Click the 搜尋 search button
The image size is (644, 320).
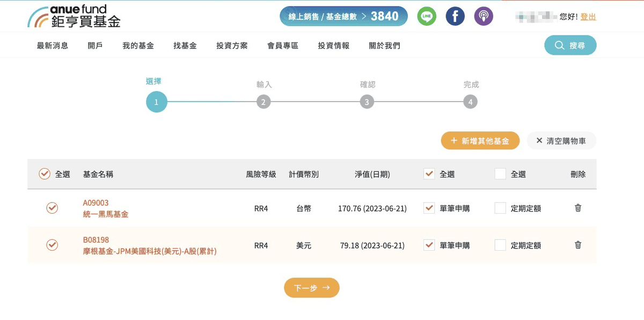570,46
